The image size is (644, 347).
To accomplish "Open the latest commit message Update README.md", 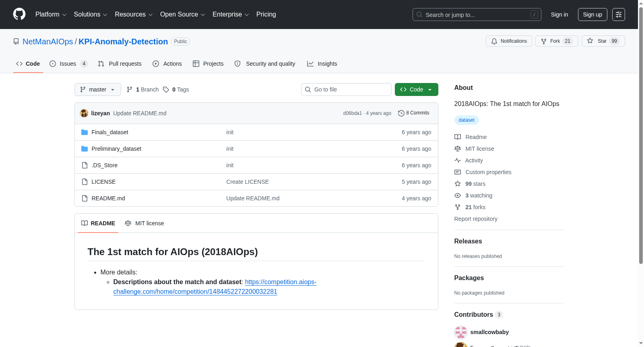I will (140, 113).
